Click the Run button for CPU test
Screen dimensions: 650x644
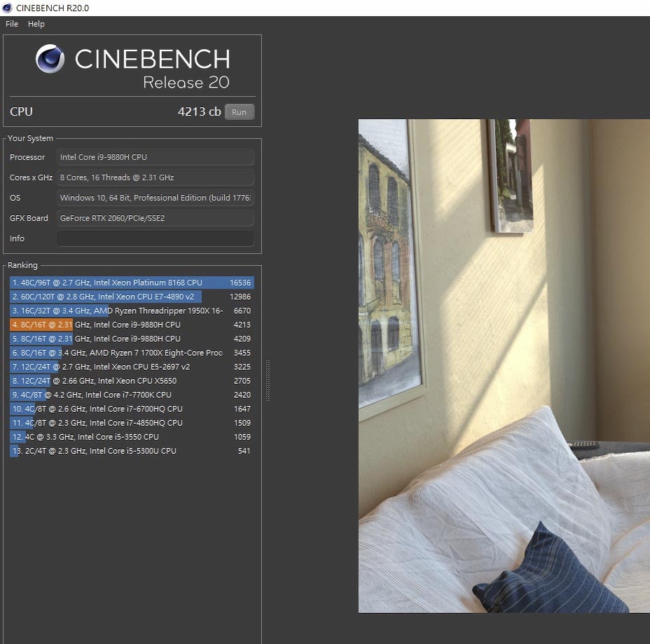point(239,112)
